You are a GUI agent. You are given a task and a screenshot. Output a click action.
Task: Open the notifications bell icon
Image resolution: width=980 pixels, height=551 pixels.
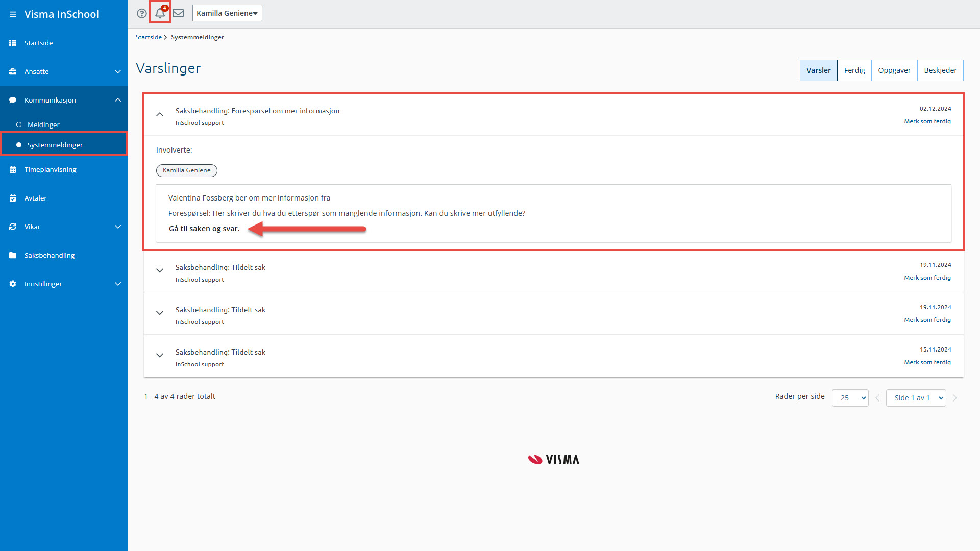pos(160,13)
